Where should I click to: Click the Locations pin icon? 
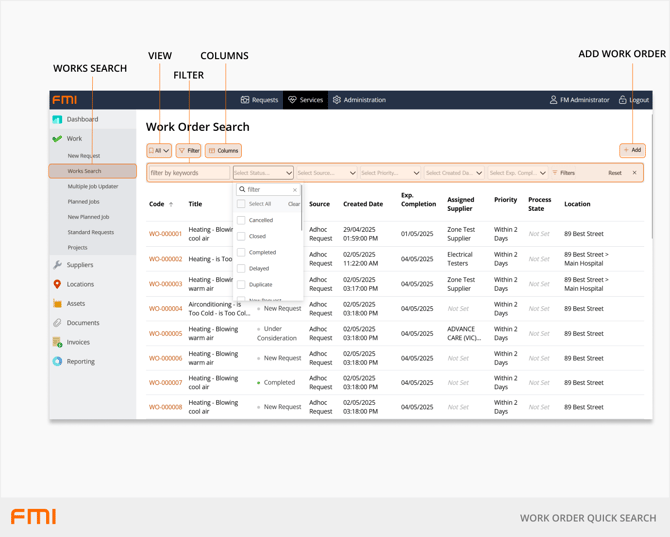click(x=57, y=284)
